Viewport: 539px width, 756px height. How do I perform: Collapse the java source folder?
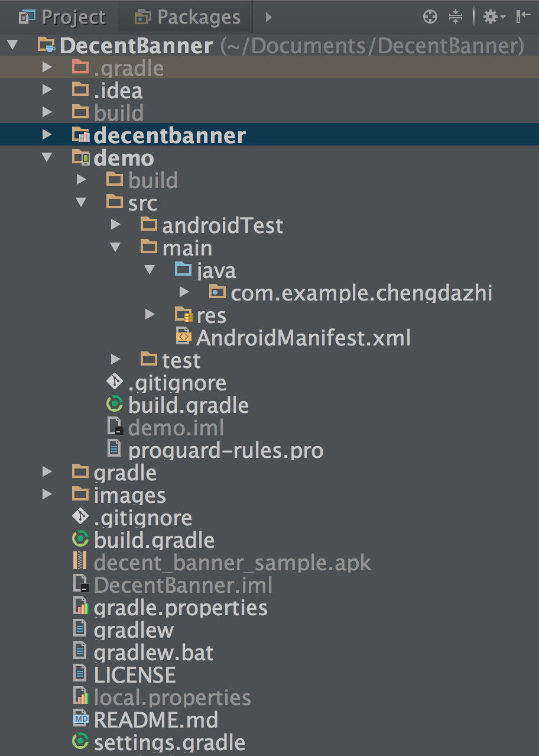[150, 270]
